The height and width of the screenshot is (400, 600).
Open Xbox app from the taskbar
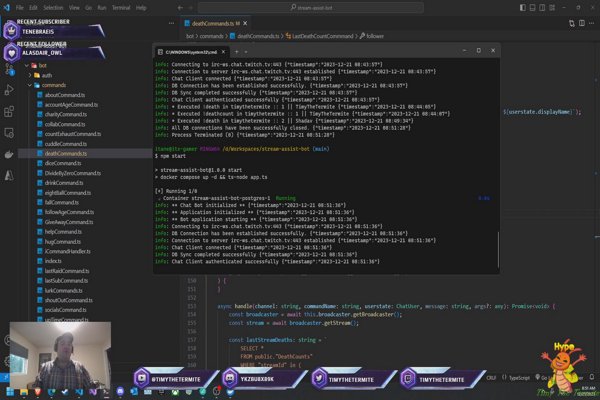[x=175, y=392]
